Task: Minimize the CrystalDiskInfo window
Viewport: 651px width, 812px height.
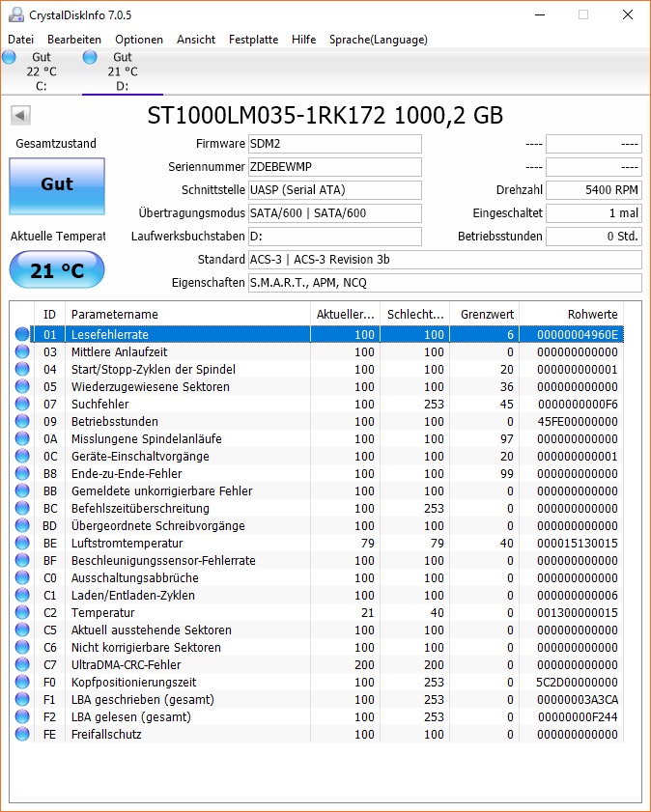Action: click(x=540, y=15)
